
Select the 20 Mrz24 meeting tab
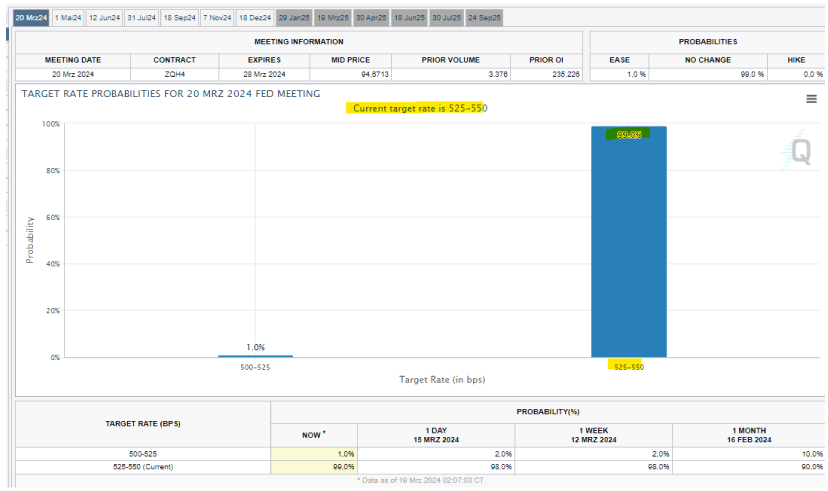pos(31,18)
